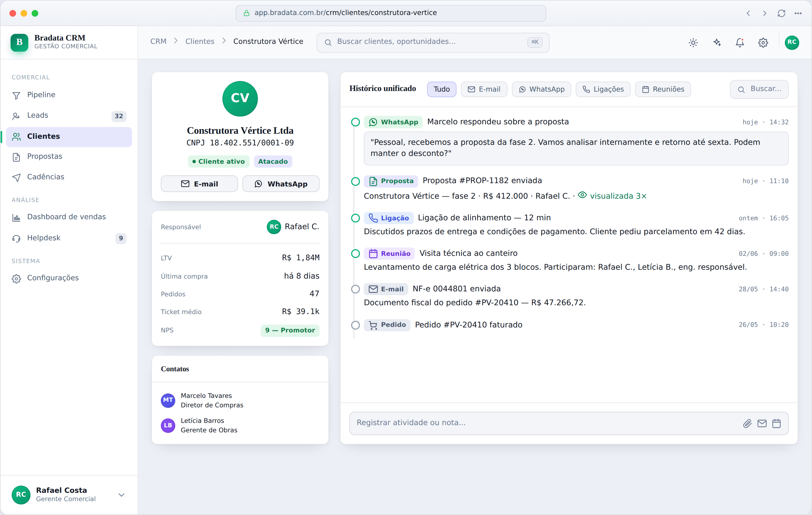The image size is (812, 515).
Task: Click the Ligação tag in timeline
Action: (389, 218)
